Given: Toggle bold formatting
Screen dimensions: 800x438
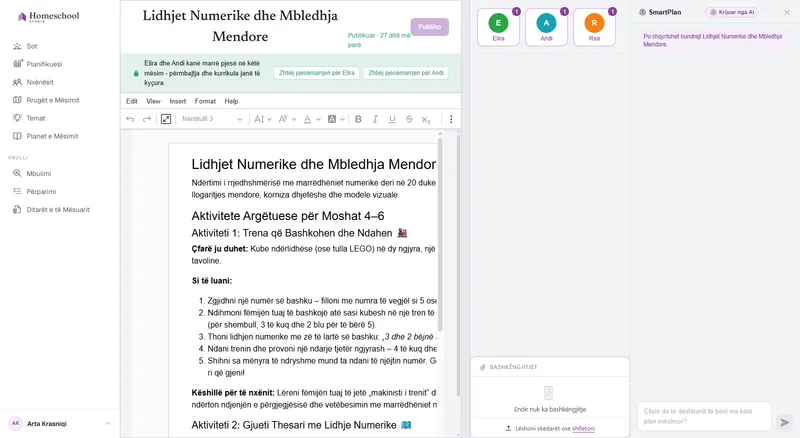Looking at the screenshot, I should [x=358, y=119].
